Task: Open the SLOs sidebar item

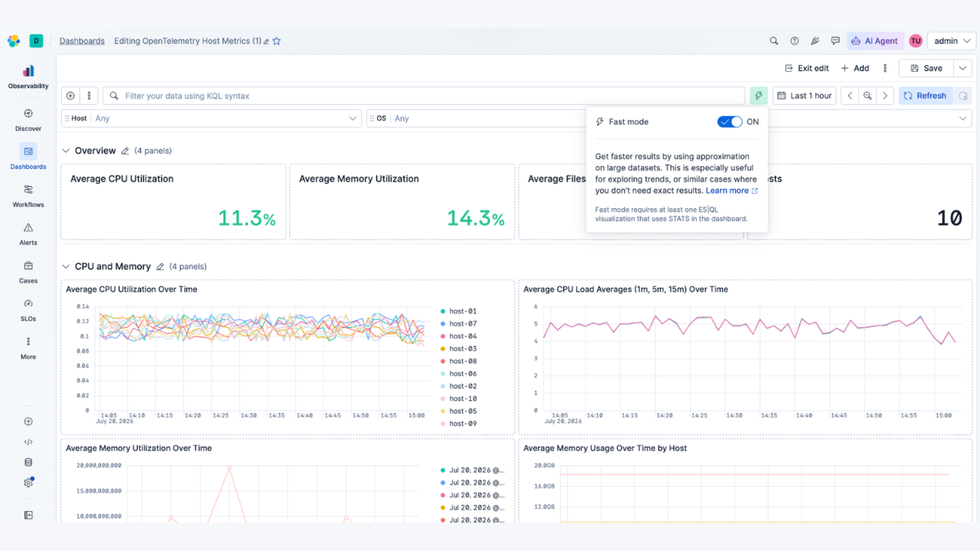Action: [x=28, y=309]
